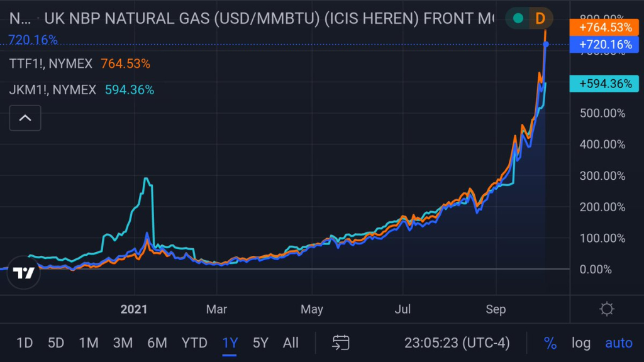This screenshot has height=362, width=644.
Task: Click the TradingView logo icon
Action: (24, 272)
